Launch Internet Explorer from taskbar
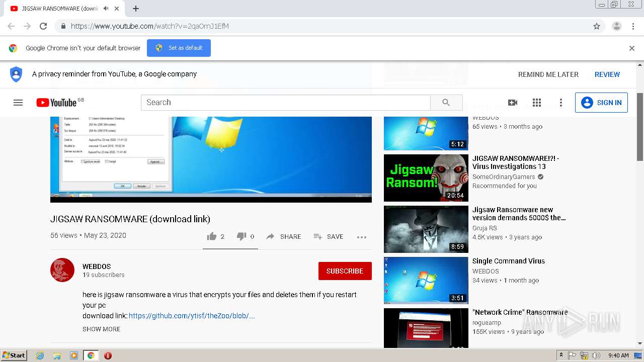 (40, 355)
